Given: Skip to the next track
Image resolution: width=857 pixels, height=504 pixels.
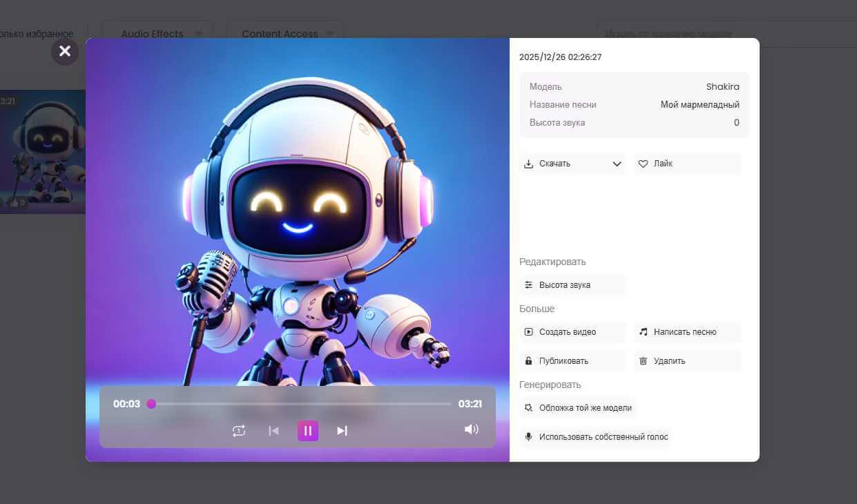Looking at the screenshot, I should pos(342,431).
